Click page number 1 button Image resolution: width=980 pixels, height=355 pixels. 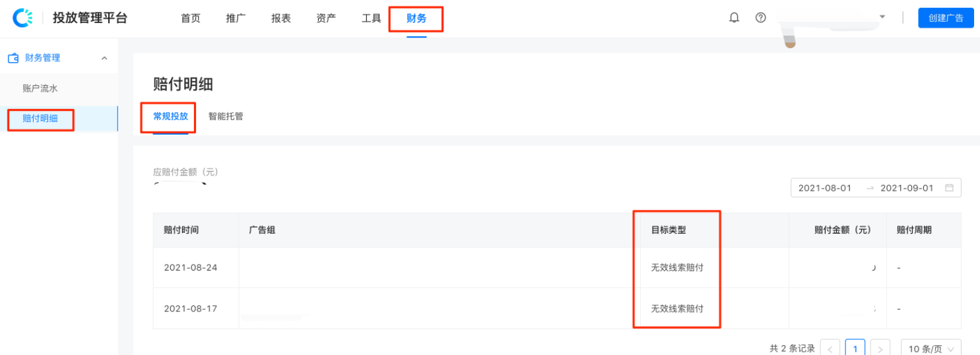(x=855, y=348)
